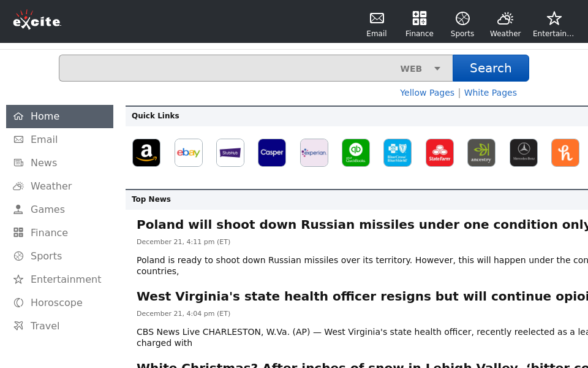The image size is (588, 368).
Task: Click inside the search text field
Action: 227,68
